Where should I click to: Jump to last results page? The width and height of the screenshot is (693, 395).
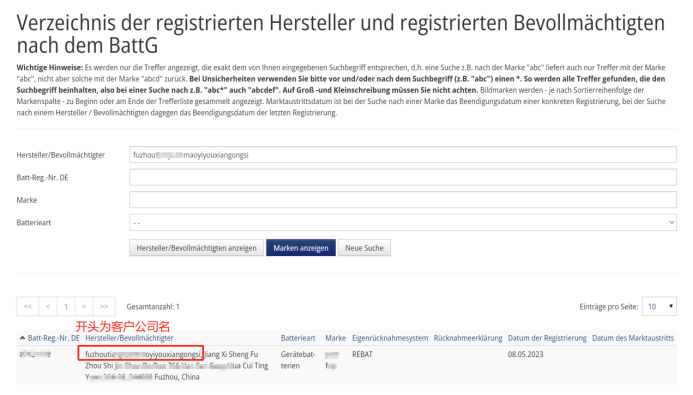[x=104, y=306]
